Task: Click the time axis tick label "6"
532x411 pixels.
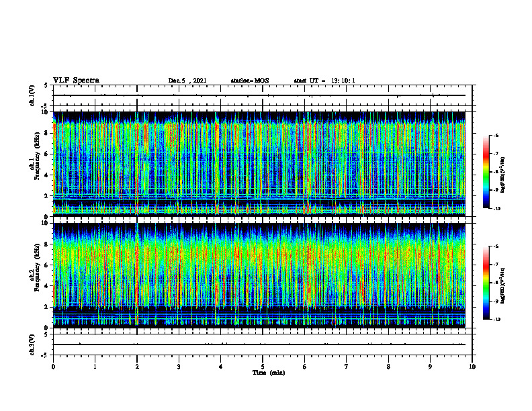Action: pyautogui.click(x=304, y=367)
